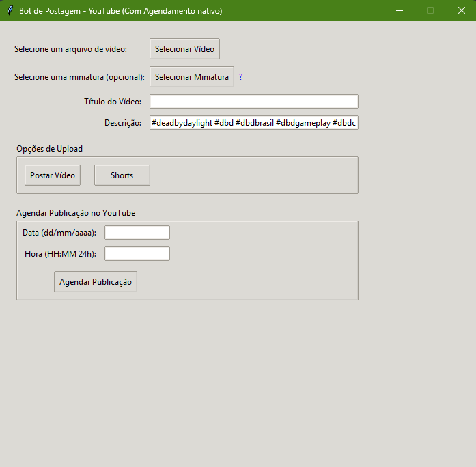Click the Selecionar Vídeo button
This screenshot has height=467, width=476.
pos(184,49)
